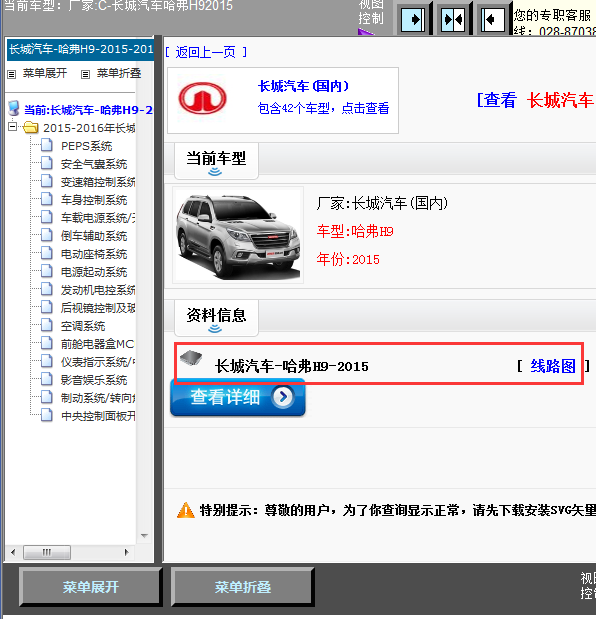Open 电源起动系统 tree entry
This screenshot has height=619, width=596.
(94, 272)
